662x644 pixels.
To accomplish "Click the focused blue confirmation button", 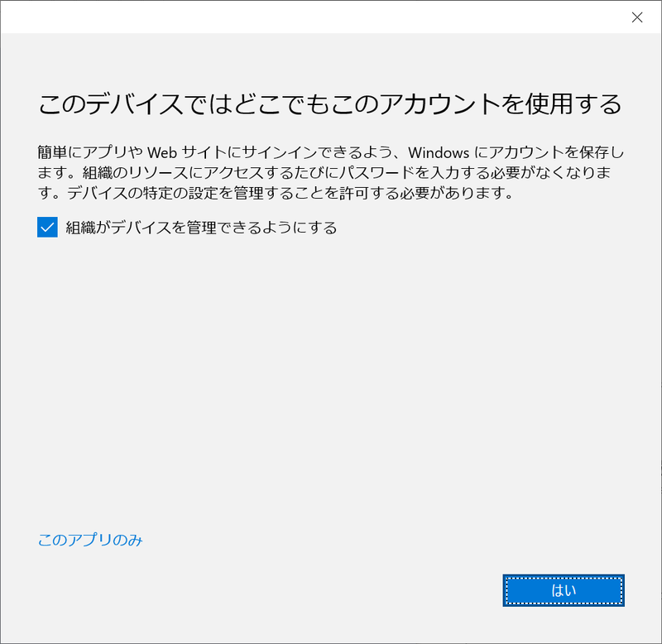I will (x=564, y=590).
